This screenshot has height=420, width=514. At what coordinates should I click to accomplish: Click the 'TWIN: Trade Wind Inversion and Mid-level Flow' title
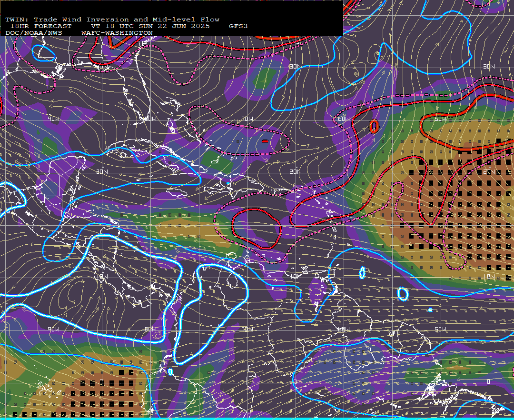click(x=112, y=20)
